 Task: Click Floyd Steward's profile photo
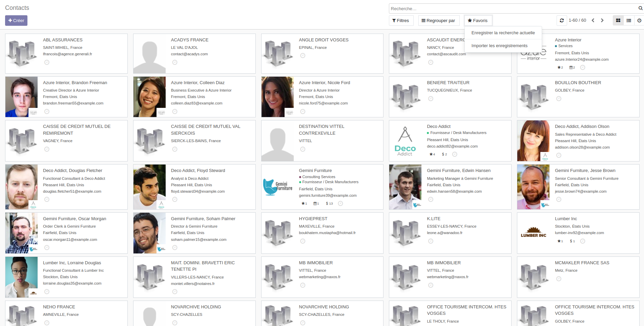tap(149, 187)
